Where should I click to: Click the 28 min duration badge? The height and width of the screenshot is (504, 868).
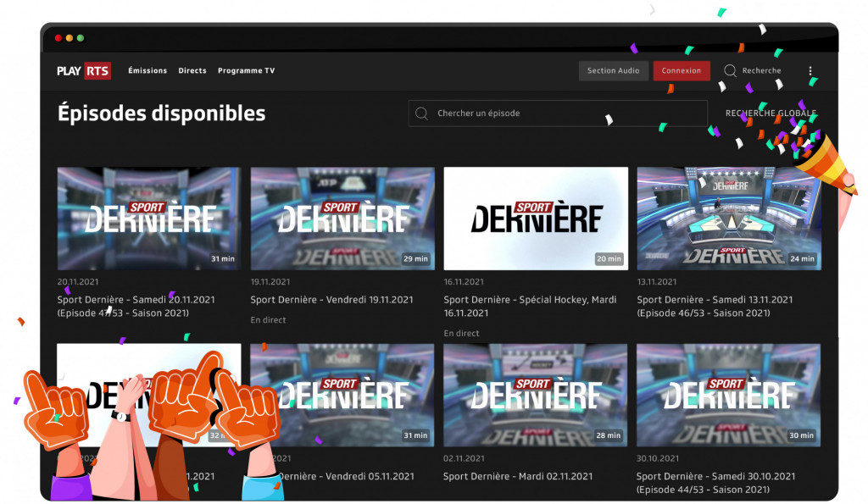[609, 435]
